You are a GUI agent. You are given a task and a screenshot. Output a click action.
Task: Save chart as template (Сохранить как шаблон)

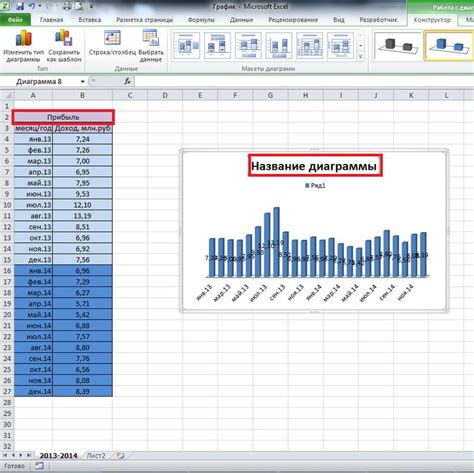coord(64,46)
